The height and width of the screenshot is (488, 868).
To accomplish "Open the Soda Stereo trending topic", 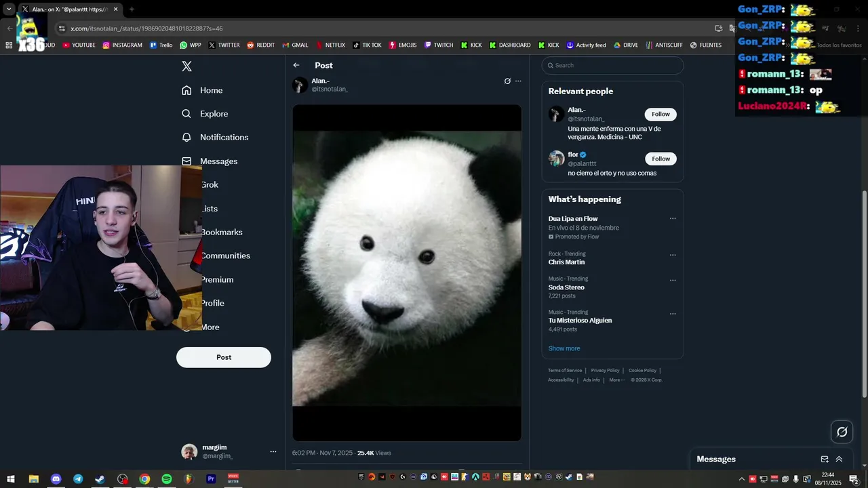I will point(566,287).
